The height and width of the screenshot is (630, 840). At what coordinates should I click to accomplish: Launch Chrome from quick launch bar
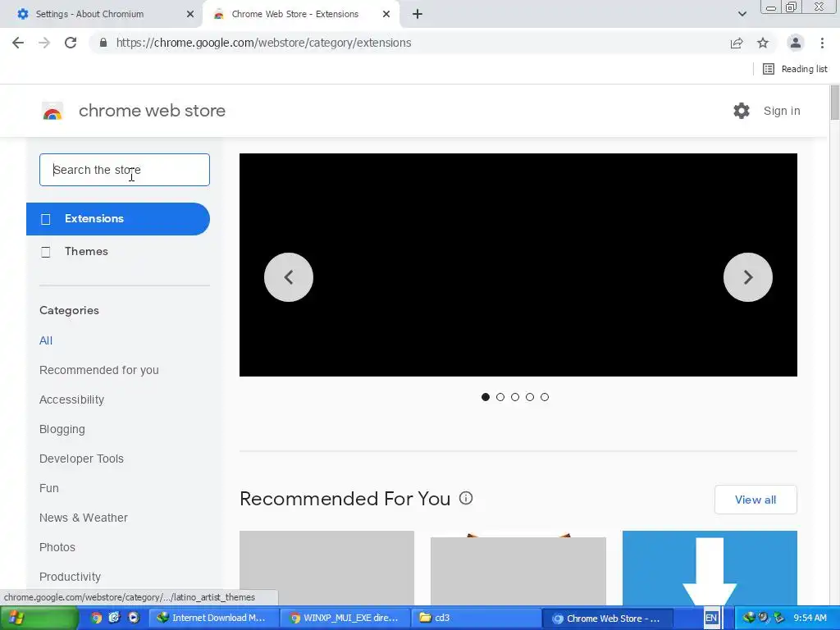97,619
